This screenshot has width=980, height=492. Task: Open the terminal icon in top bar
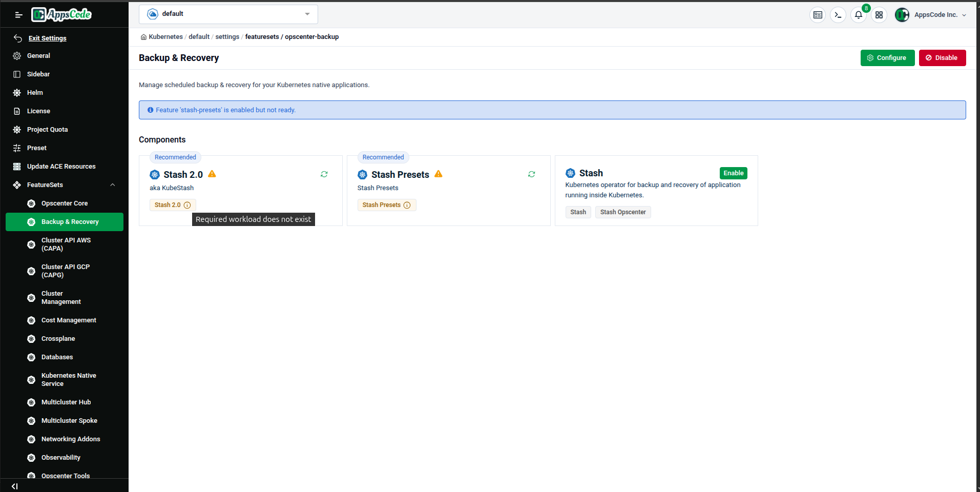click(x=838, y=15)
